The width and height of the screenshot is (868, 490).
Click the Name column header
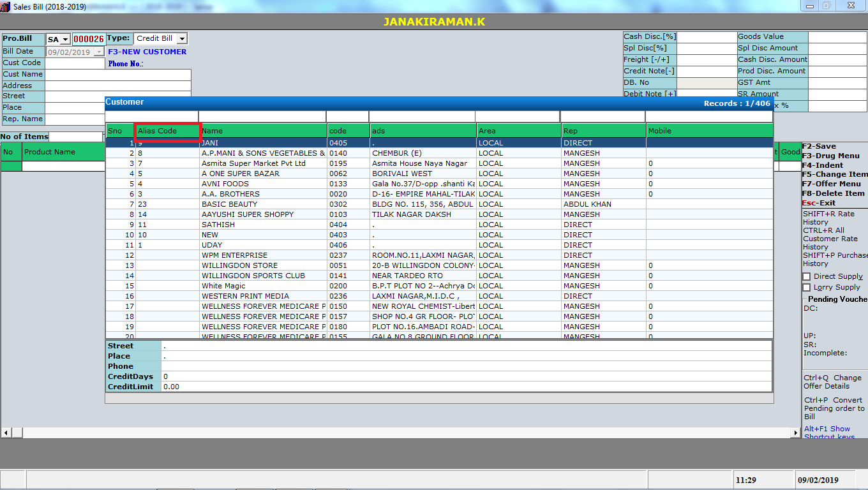(x=263, y=131)
